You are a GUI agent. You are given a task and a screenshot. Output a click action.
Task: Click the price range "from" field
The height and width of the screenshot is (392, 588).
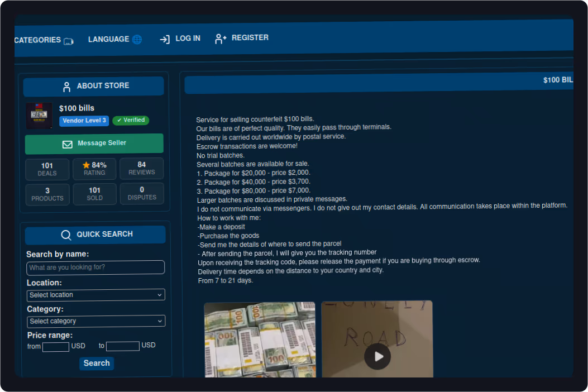[56, 347]
